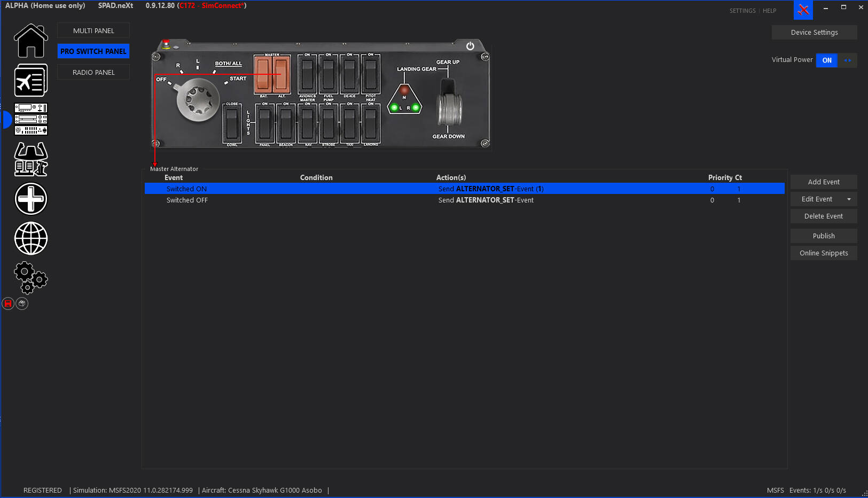868x498 pixels.
Task: Open Device Settings
Action: point(814,33)
